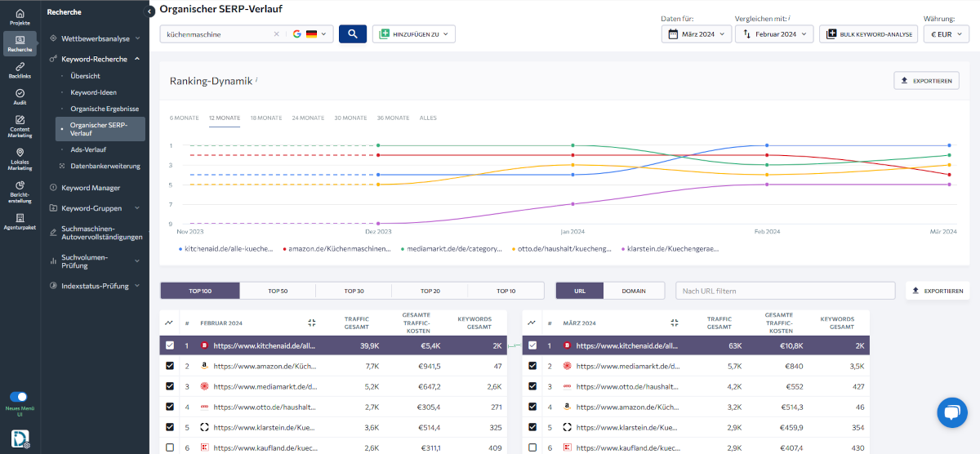Screen dimensions: 980x454
Task: Open the live chat bubble
Action: [951, 413]
